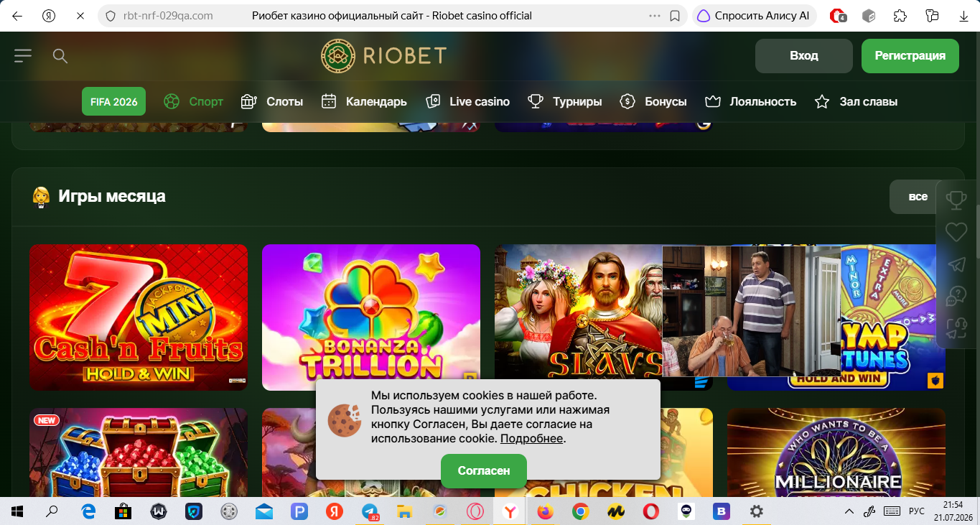Screen dimensions: 980x525
Task: Open the Спорт menu item
Action: [193, 101]
